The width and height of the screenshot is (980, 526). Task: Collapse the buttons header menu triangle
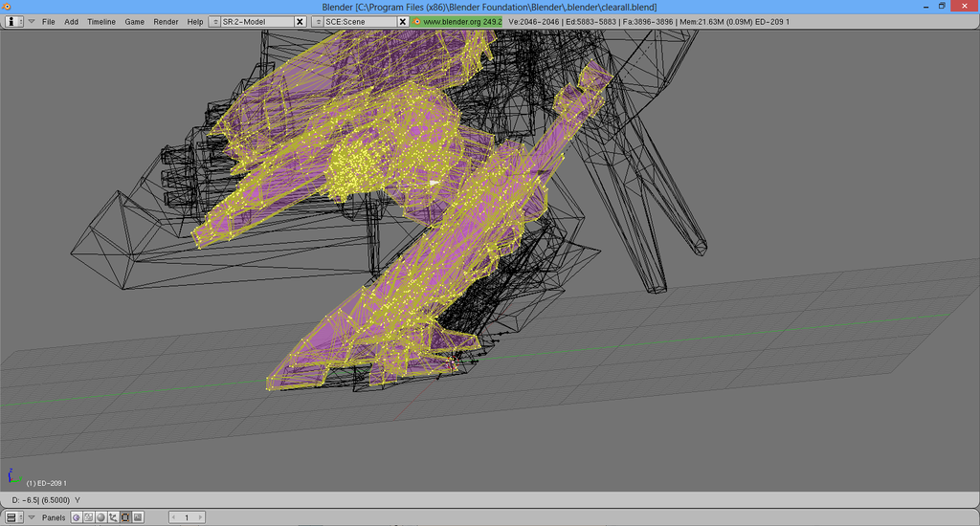pyautogui.click(x=32, y=517)
